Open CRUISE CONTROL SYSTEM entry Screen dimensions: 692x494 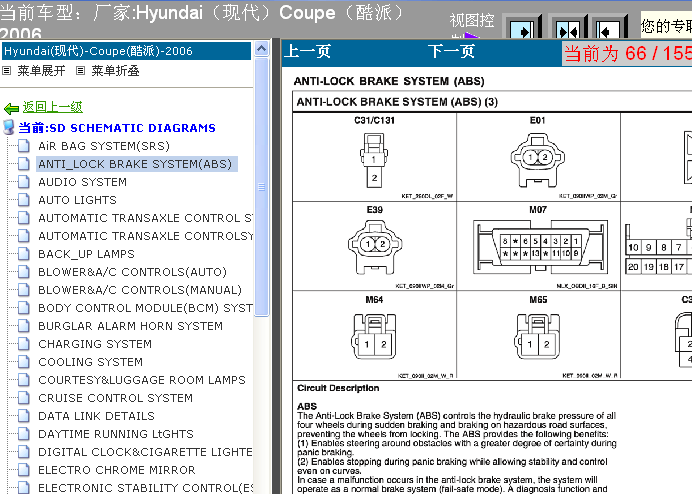coord(115,398)
